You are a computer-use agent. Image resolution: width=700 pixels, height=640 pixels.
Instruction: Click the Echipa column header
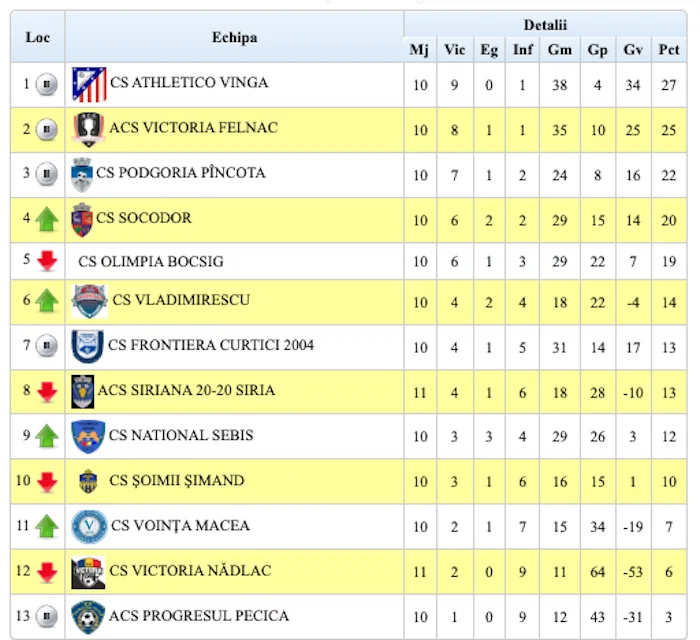click(234, 38)
